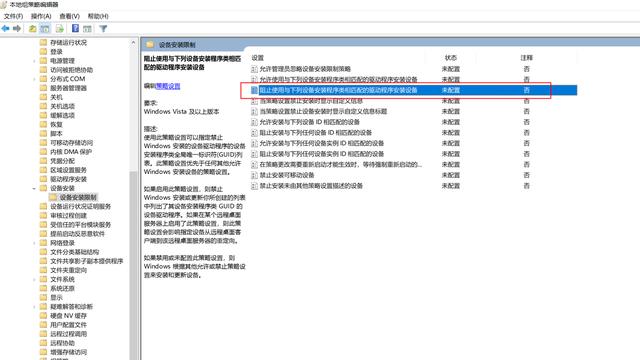This screenshot has width=640, height=360.
Task: Open the 帮助(H) menu
Action: coord(98,16)
